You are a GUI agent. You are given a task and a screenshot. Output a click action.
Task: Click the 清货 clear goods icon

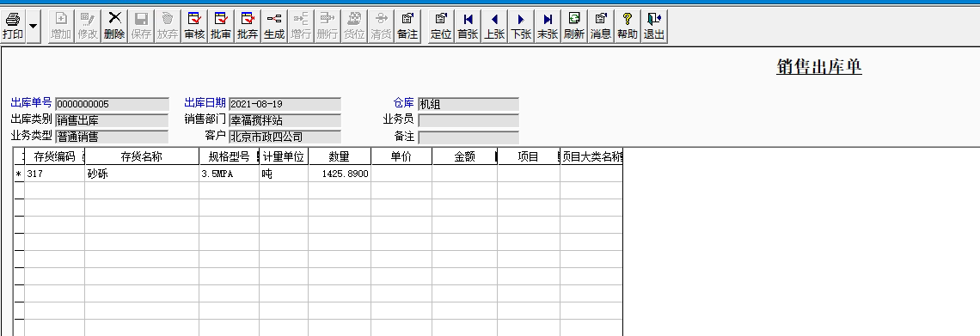(381, 27)
